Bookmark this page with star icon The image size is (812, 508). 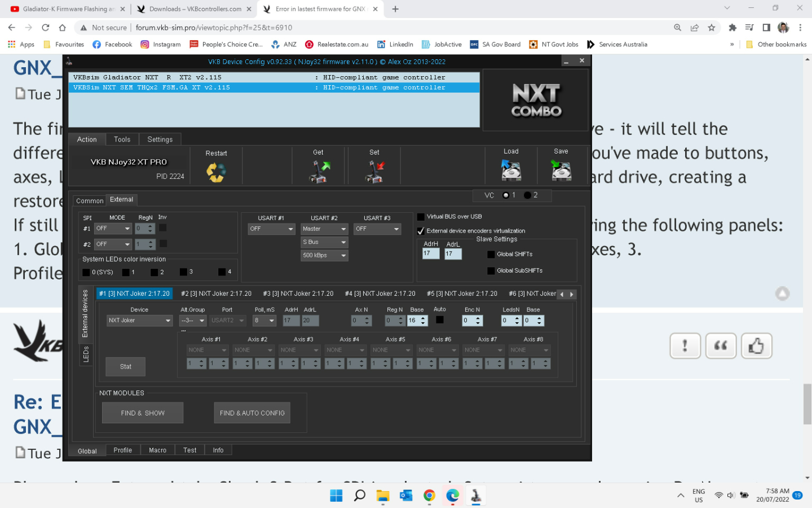point(712,27)
